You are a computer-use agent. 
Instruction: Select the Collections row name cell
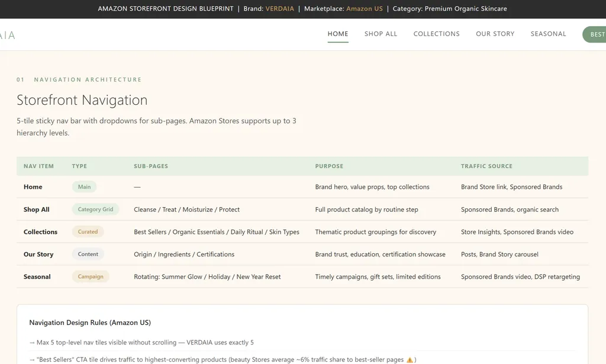[40, 232]
